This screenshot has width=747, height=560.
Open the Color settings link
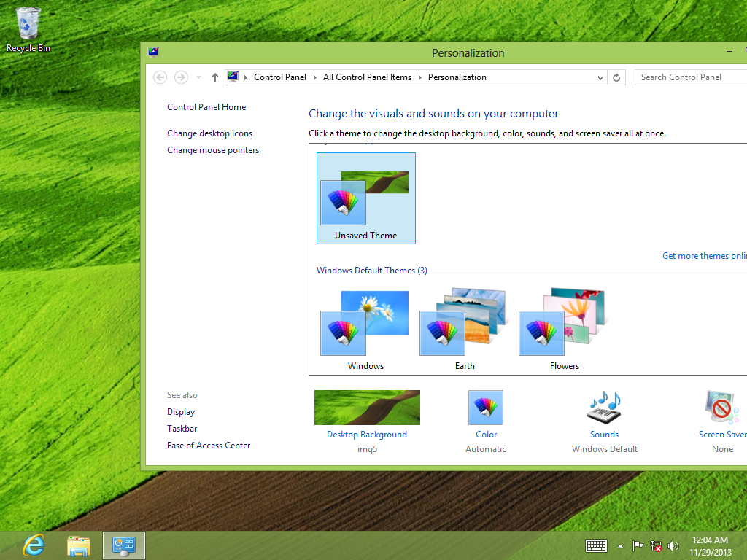pos(486,435)
